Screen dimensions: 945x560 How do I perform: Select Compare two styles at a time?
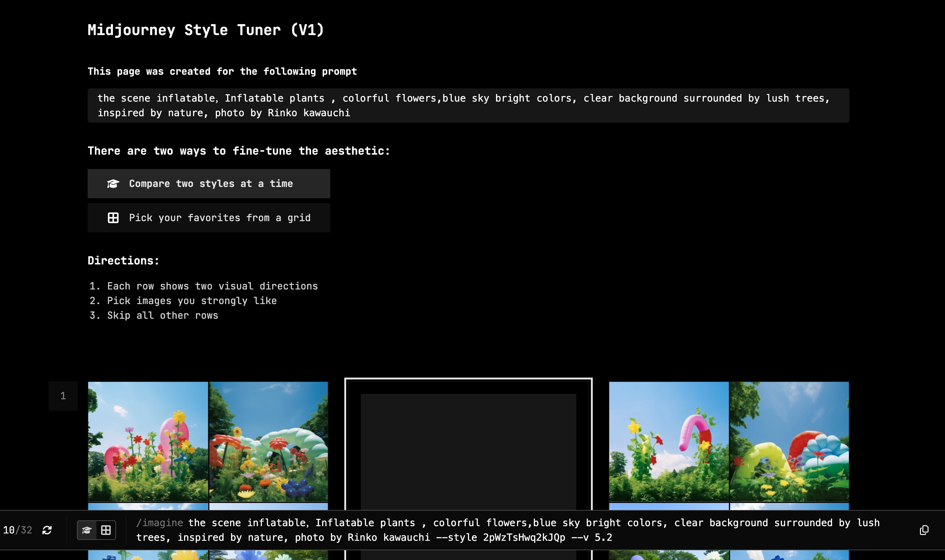[209, 184]
